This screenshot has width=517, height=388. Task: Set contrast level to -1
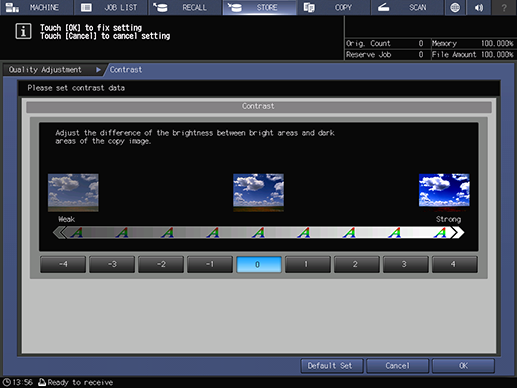click(x=210, y=264)
